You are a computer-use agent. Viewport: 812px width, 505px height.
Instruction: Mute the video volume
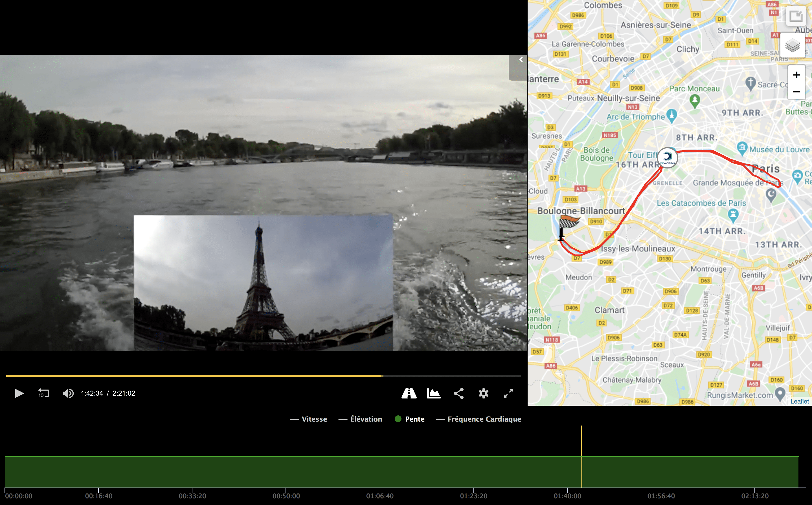click(x=68, y=393)
